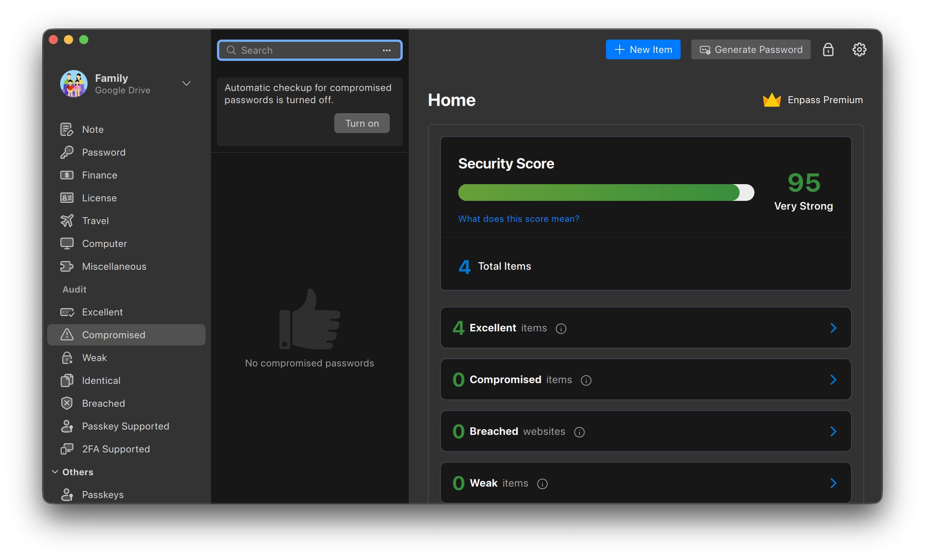Open the Finance category icon
The image size is (925, 560).
point(67,175)
